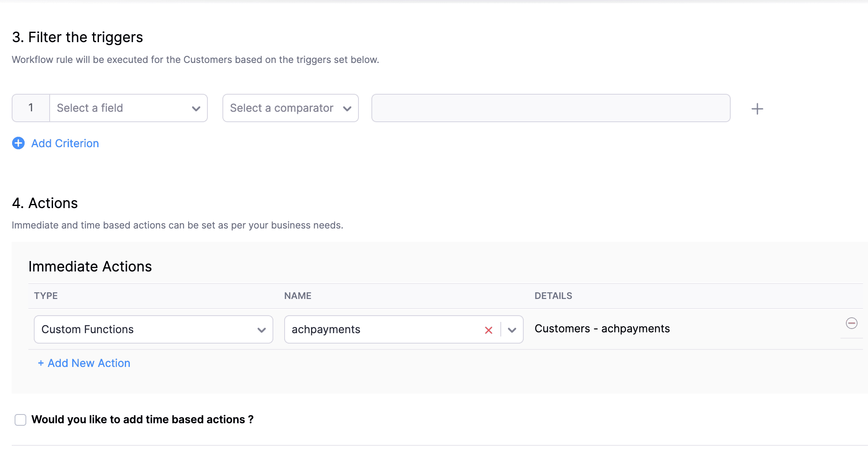Click the blue Add Criterion plus circle icon

pyautogui.click(x=18, y=143)
